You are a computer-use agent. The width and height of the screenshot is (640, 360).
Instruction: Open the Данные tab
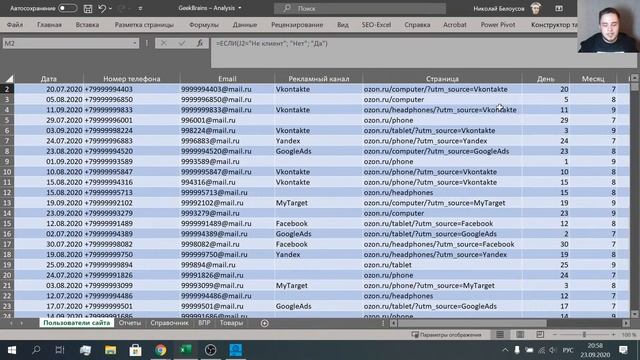click(245, 25)
